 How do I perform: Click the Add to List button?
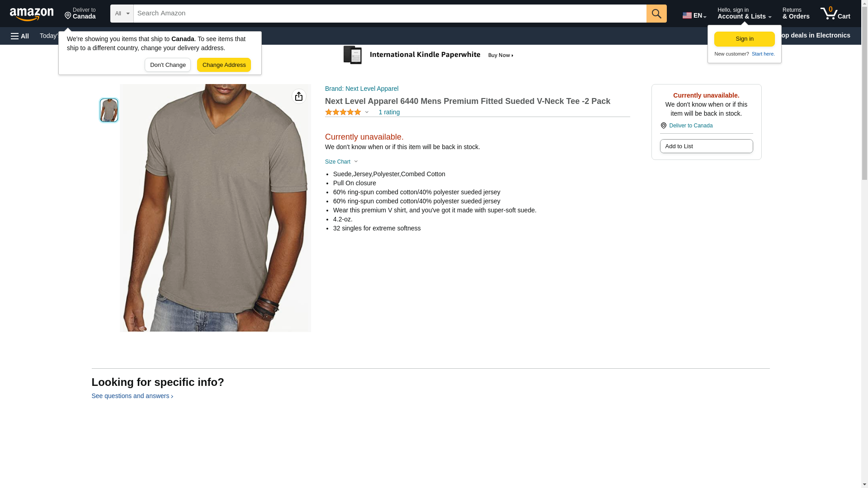click(706, 146)
